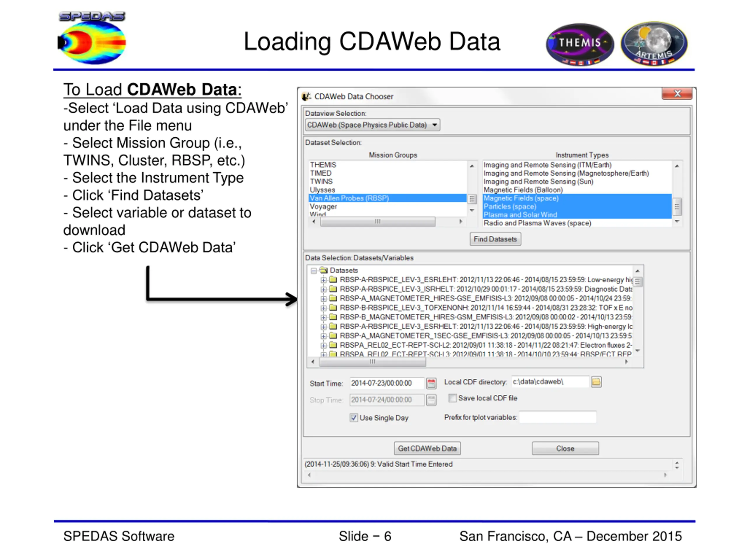Click the Datasets root tree label
Screen dimensions: 747x560
(344, 270)
